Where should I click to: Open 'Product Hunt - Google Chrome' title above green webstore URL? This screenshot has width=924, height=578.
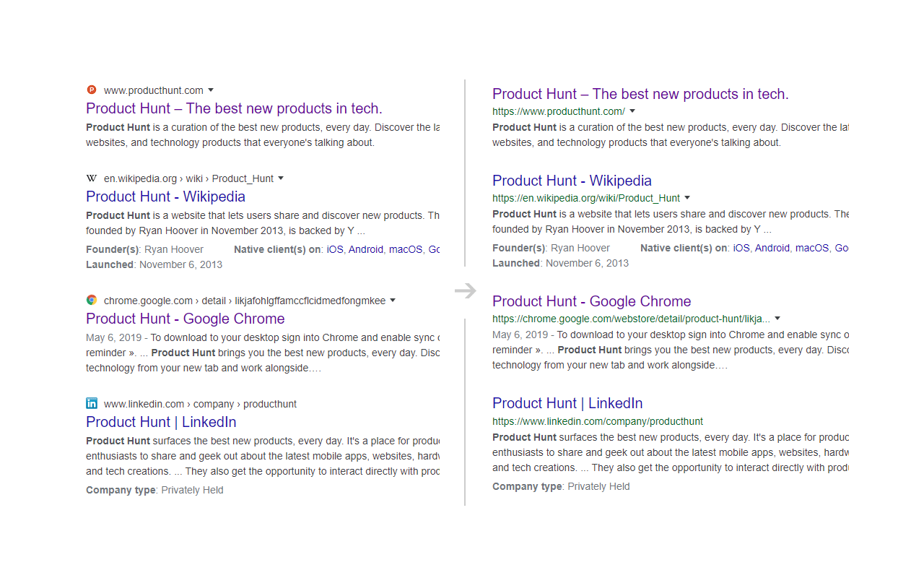point(591,301)
